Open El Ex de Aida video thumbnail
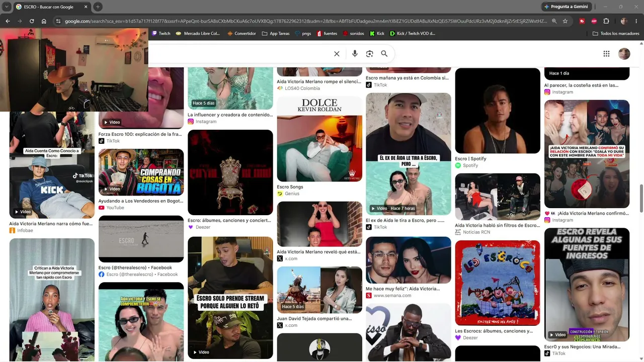 pyautogui.click(x=409, y=154)
